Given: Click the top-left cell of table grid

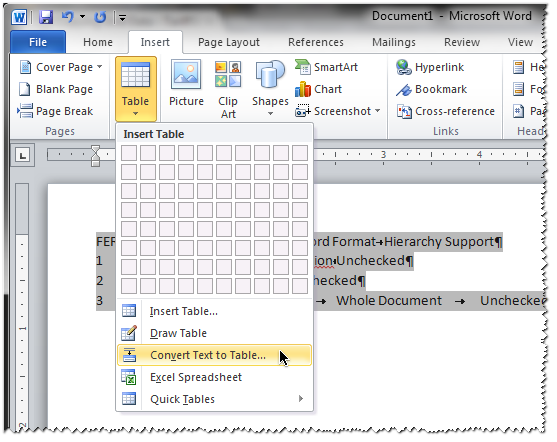Looking at the screenshot, I should pos(129,153).
